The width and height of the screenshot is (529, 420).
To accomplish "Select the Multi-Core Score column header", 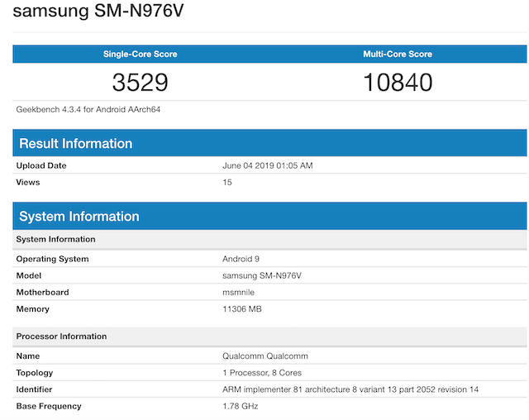I will tap(398, 54).
